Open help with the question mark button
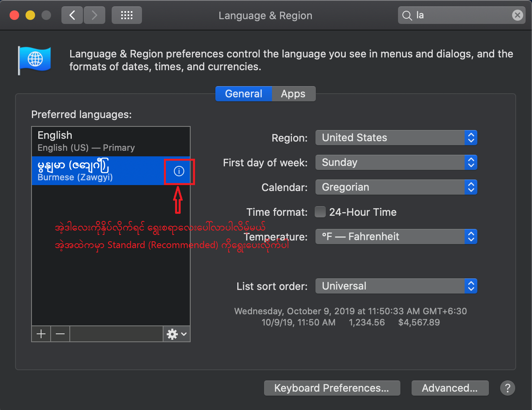The height and width of the screenshot is (410, 532). pos(507,388)
